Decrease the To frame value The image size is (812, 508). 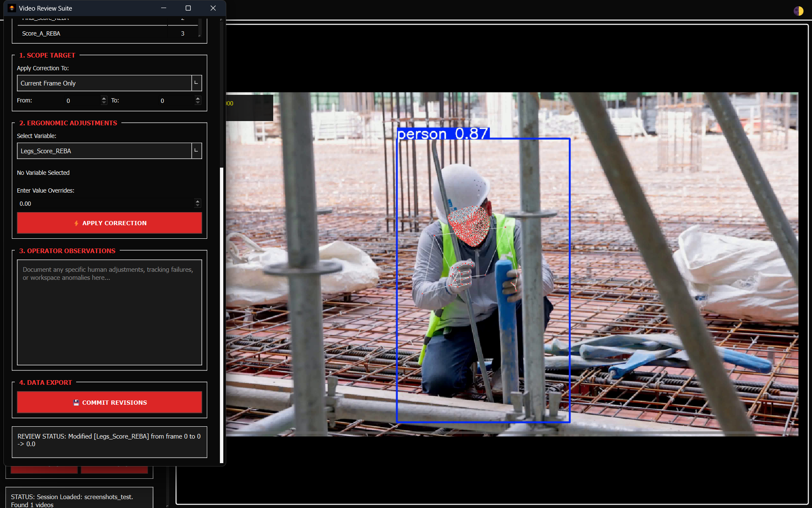point(198,102)
